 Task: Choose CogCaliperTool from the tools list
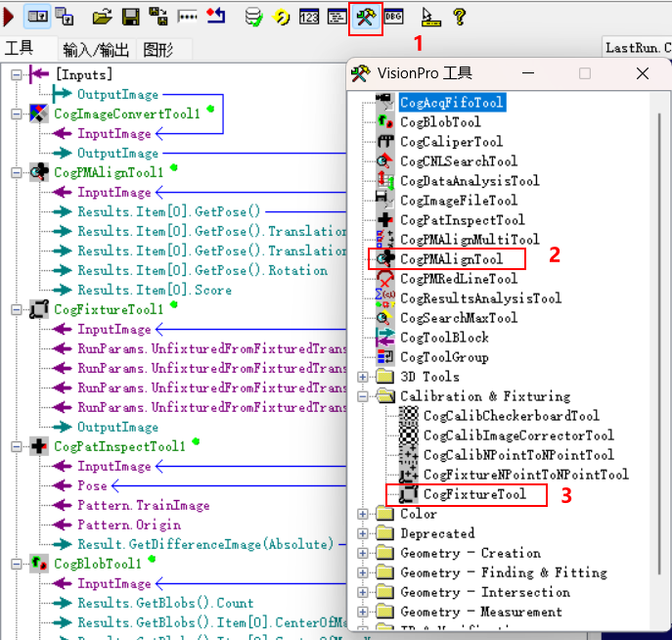coord(451,142)
